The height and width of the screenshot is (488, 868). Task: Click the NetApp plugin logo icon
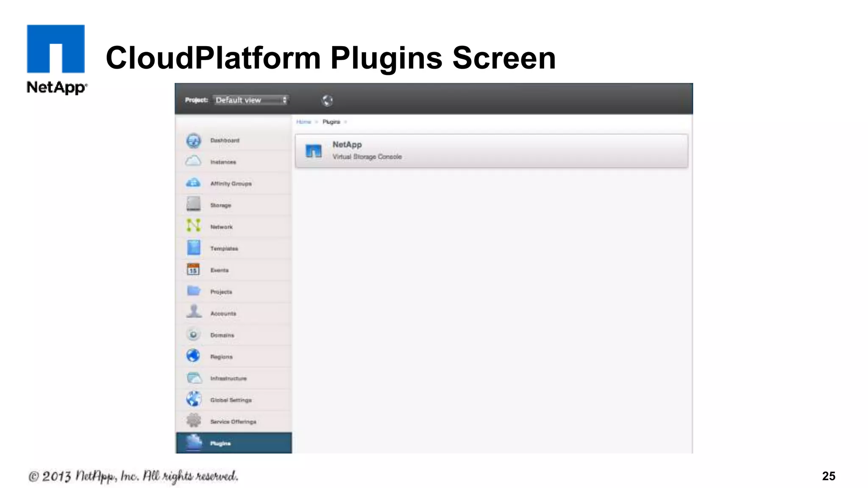coord(314,151)
